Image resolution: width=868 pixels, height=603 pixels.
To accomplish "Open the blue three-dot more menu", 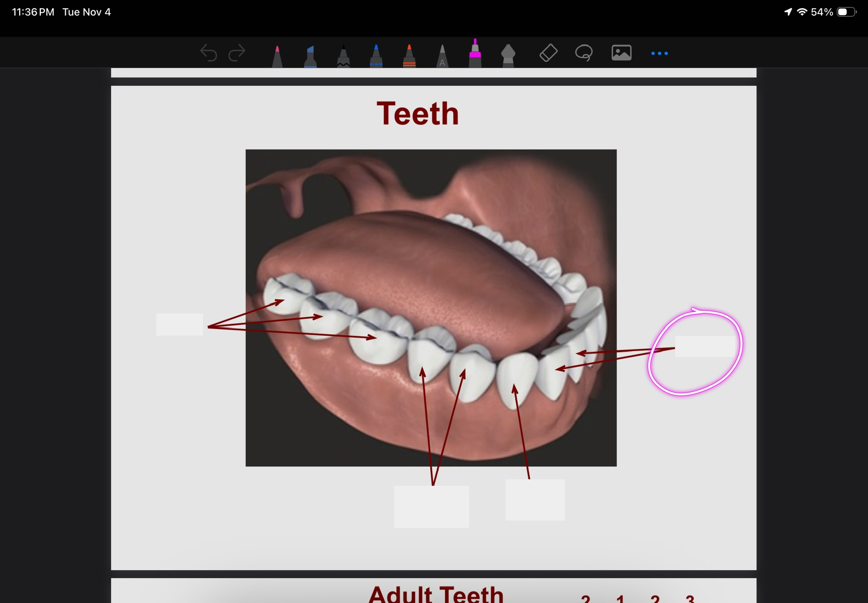I will point(659,53).
